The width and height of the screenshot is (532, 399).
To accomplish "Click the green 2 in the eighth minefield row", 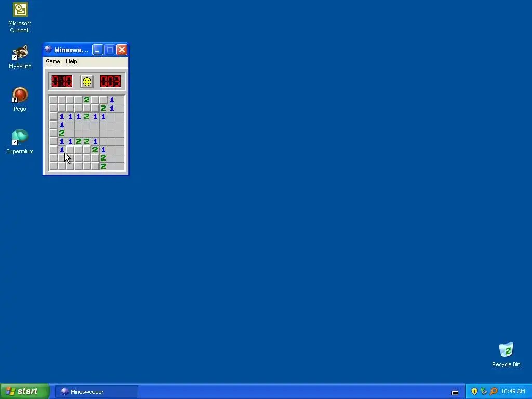I will 103,158.
